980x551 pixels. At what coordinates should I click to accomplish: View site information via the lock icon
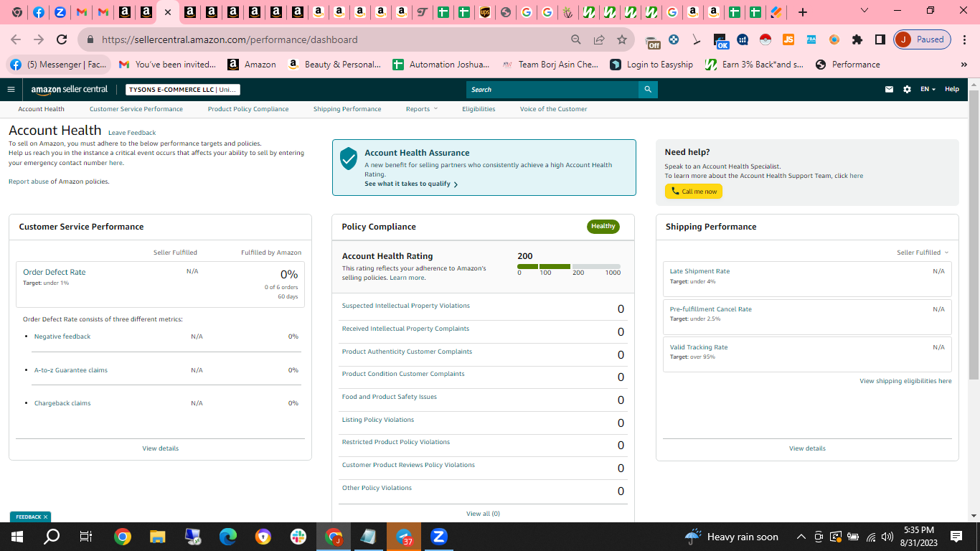pyautogui.click(x=90, y=39)
